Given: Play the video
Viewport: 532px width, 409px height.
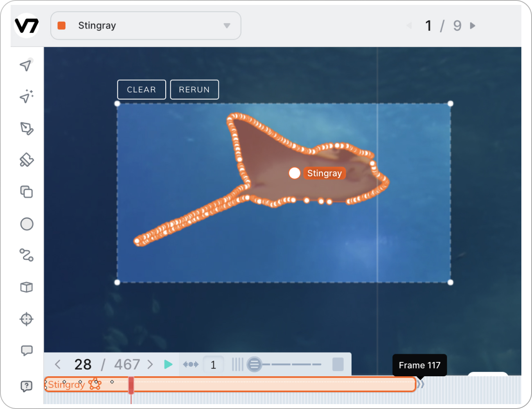Looking at the screenshot, I should [168, 364].
